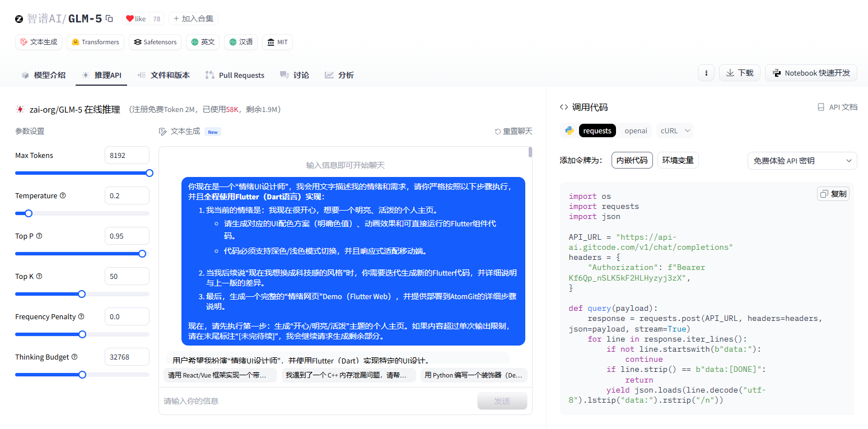Click the Top P help question icon
This screenshot has width=868, height=429.
(39, 236)
